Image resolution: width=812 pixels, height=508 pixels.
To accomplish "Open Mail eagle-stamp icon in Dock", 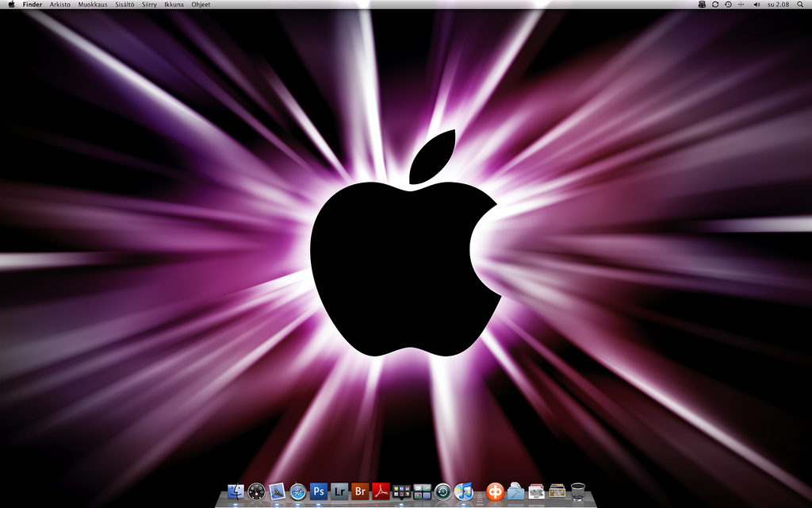I will coord(277,491).
